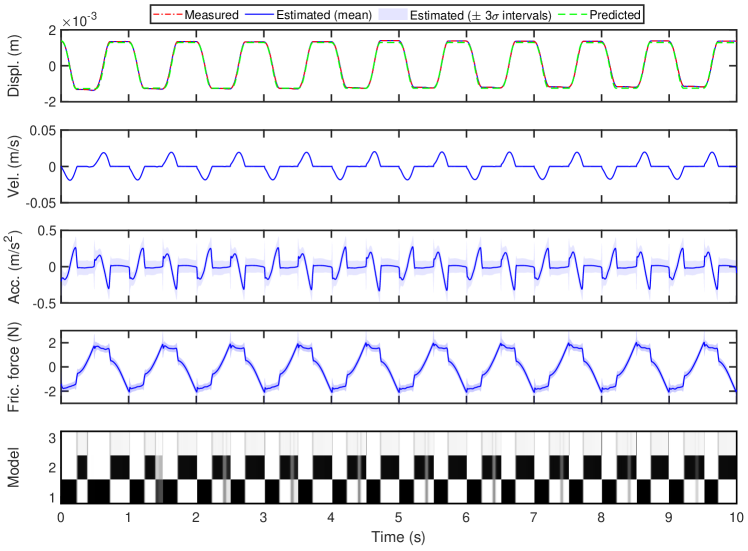Click the 'Acc. (m/s²)' axis label
The width and height of the screenshot is (748, 551).
(x=13, y=267)
